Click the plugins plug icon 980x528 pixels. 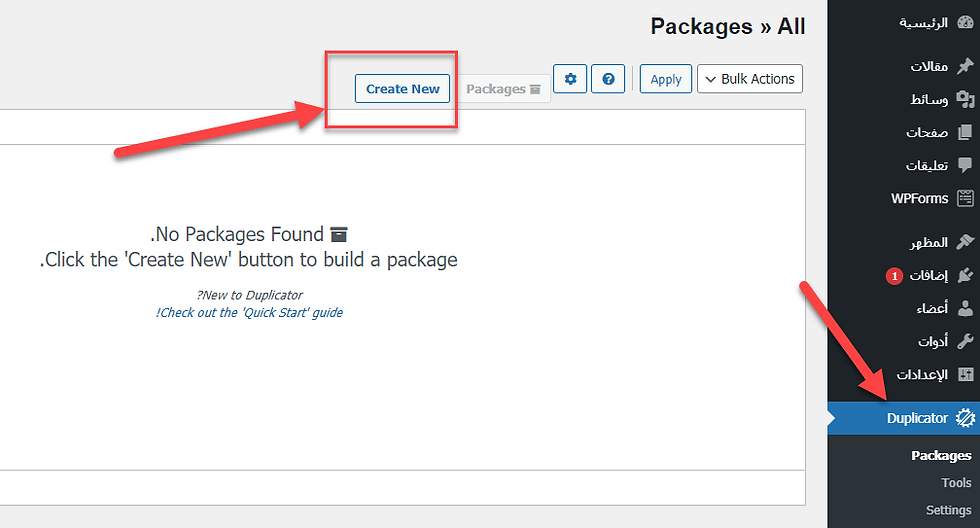click(965, 275)
